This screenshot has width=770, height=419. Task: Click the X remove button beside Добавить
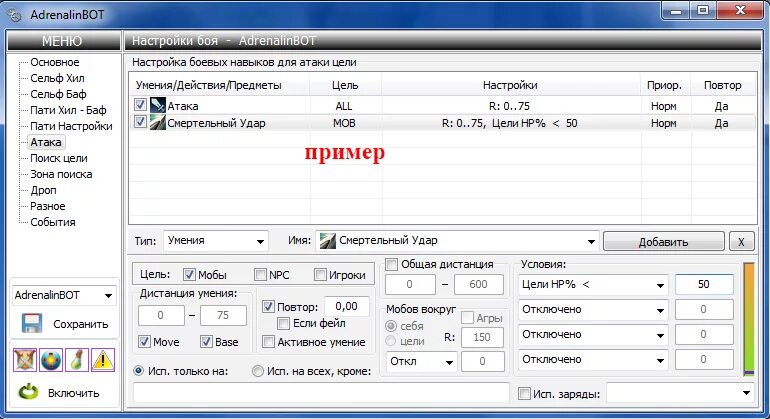click(741, 242)
